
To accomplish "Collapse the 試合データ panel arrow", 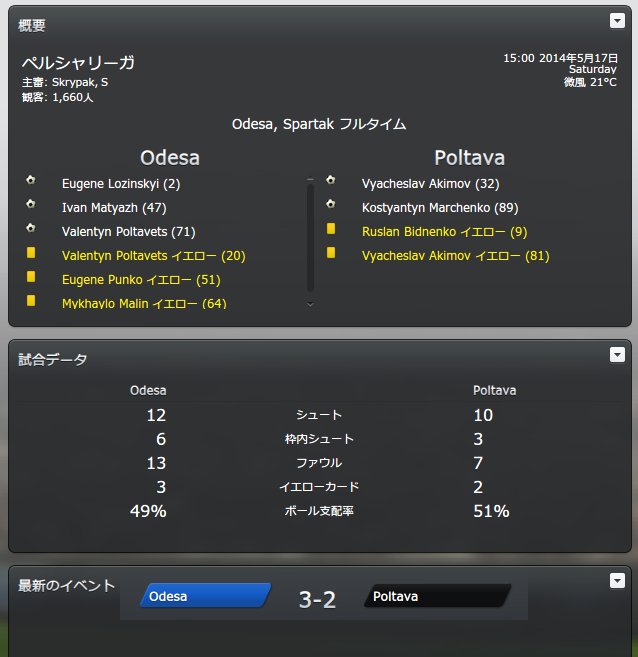I will click(x=617, y=354).
